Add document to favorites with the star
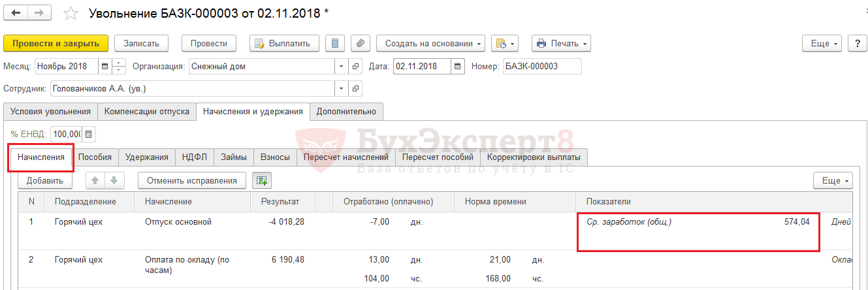Viewport: 868px width, 290px height. coord(71,13)
